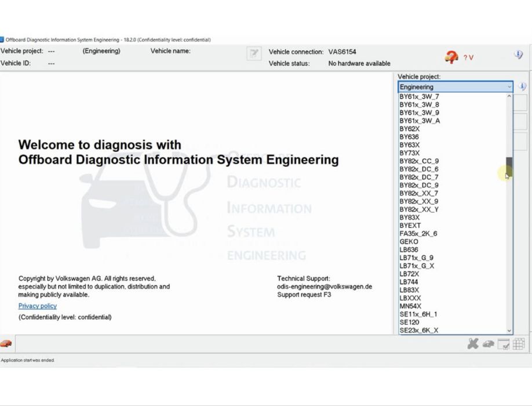The image size is (532, 406).
Task: Open the Privacy policy link
Action: 37,306
